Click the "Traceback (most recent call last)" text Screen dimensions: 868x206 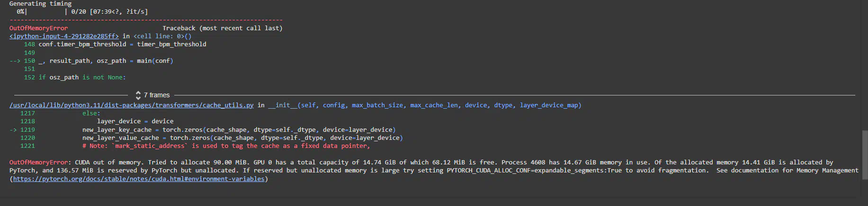[222, 28]
